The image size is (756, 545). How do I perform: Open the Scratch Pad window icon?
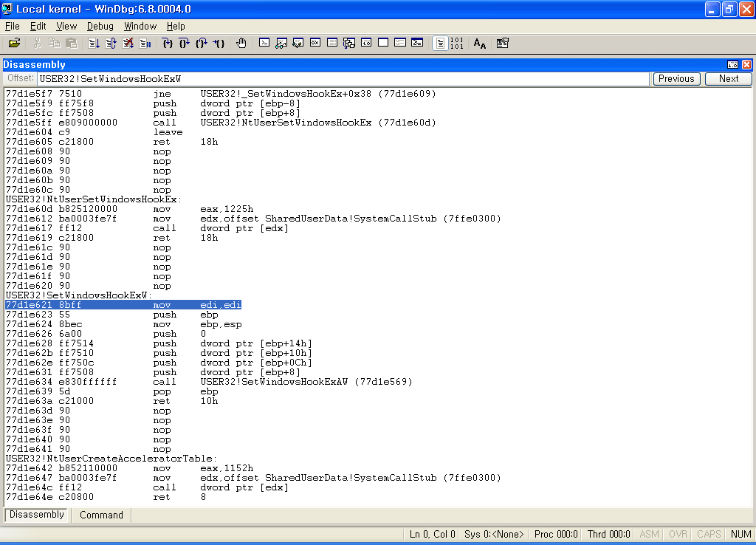pyautogui.click(x=383, y=44)
